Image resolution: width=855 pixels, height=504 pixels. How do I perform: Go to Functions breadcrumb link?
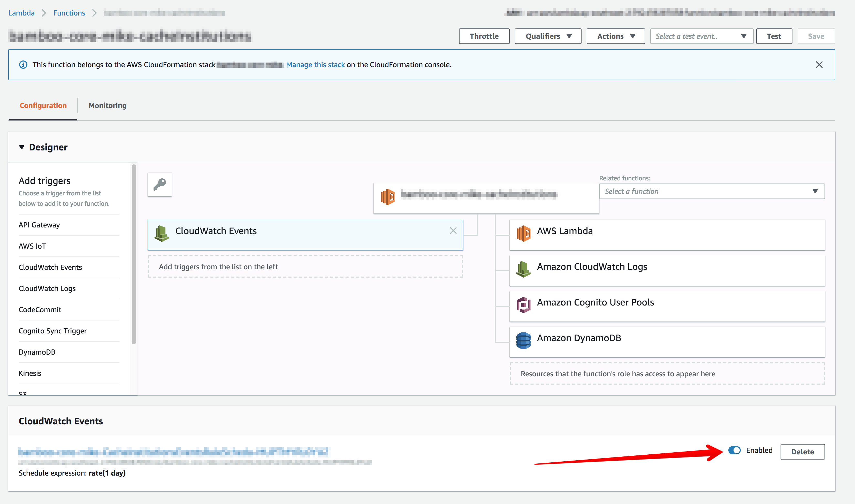(69, 13)
